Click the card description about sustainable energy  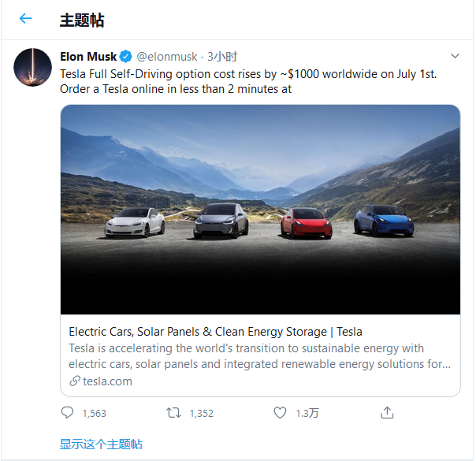(x=260, y=356)
